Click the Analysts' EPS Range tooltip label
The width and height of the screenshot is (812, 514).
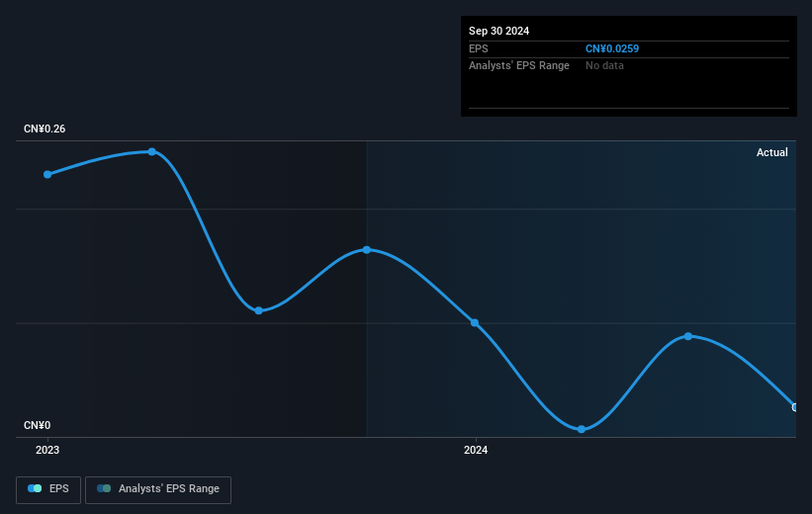519,66
